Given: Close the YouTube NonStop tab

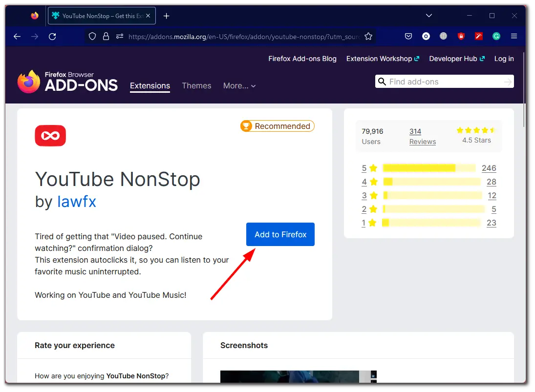Looking at the screenshot, I should tap(148, 16).
